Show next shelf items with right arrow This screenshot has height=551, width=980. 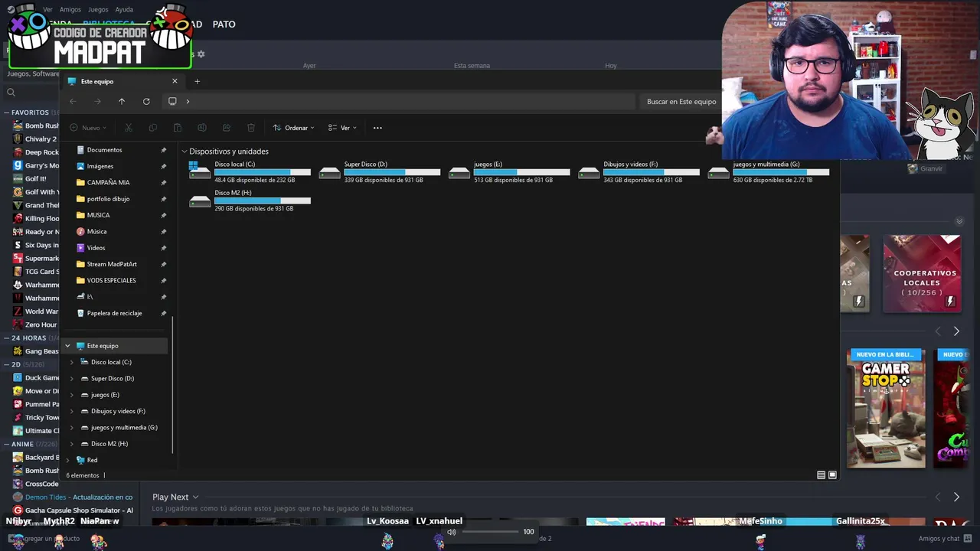(x=956, y=331)
